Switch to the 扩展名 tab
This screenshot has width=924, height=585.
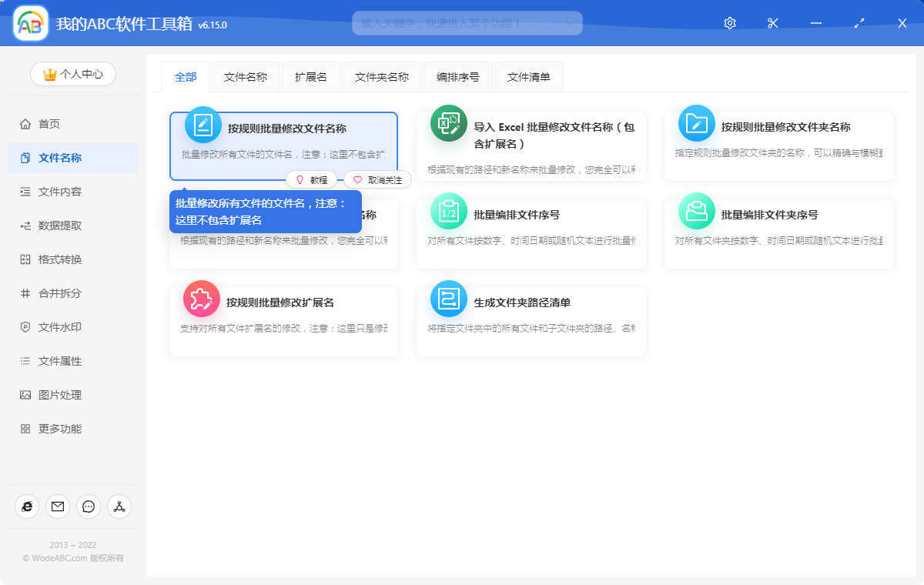(x=311, y=76)
